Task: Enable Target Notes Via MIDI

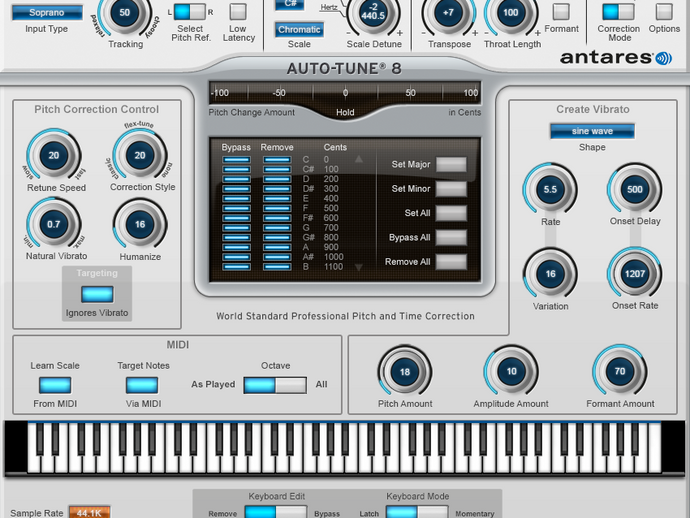Action: point(142,385)
